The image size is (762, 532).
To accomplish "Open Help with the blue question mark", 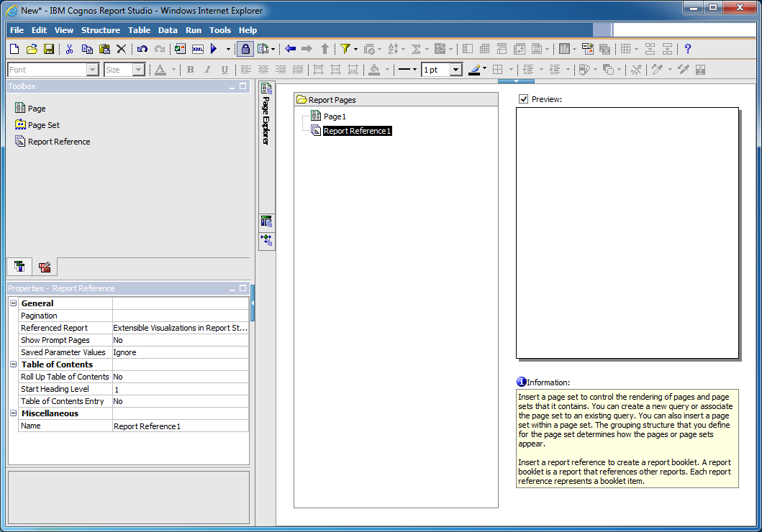I will [688, 49].
